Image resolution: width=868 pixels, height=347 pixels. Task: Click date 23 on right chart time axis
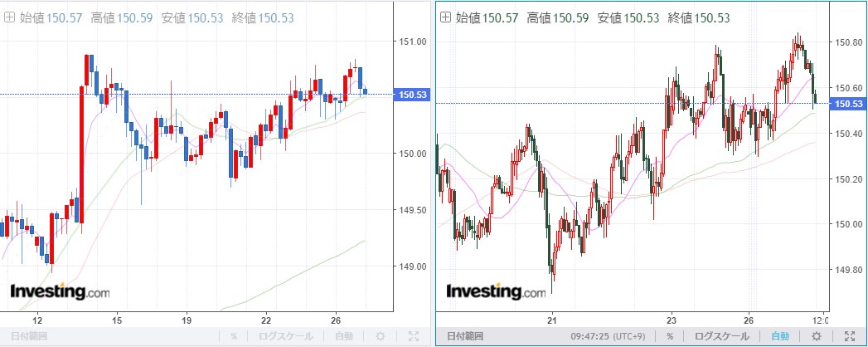pyautogui.click(x=672, y=320)
